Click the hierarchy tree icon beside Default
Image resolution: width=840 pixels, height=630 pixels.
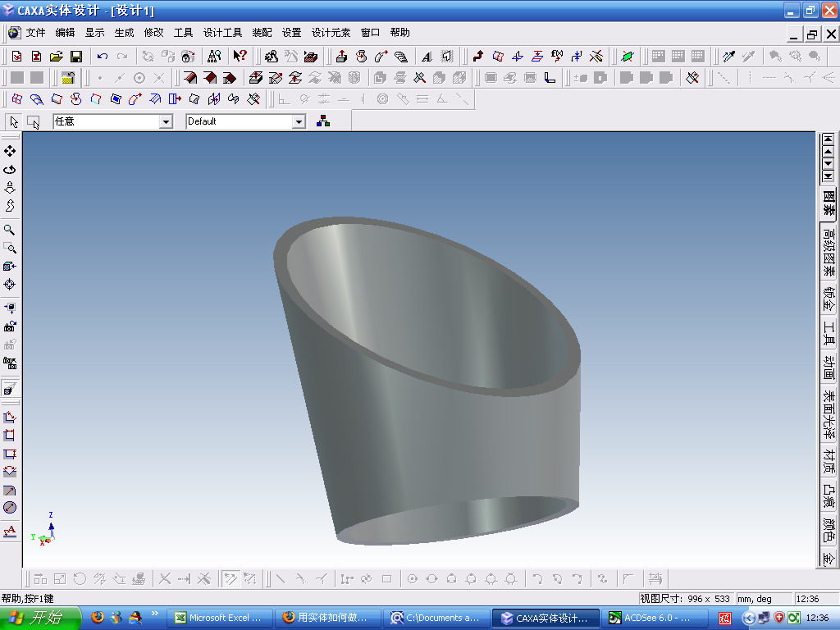click(x=323, y=121)
